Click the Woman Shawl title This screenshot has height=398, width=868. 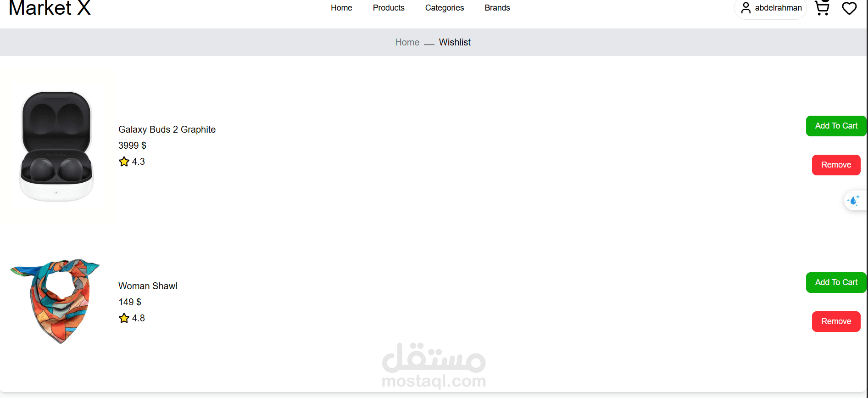(x=148, y=286)
